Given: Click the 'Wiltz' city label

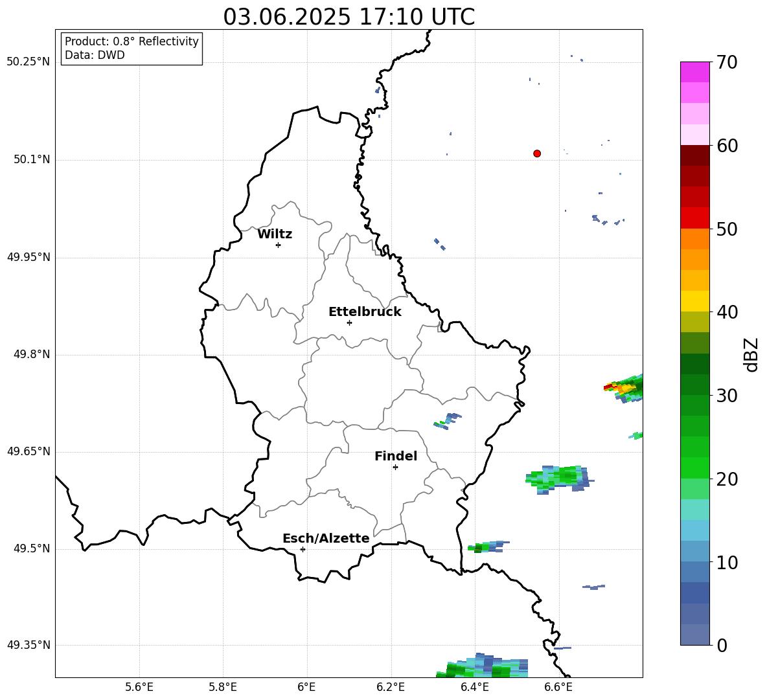Looking at the screenshot, I should pyautogui.click(x=275, y=234).
